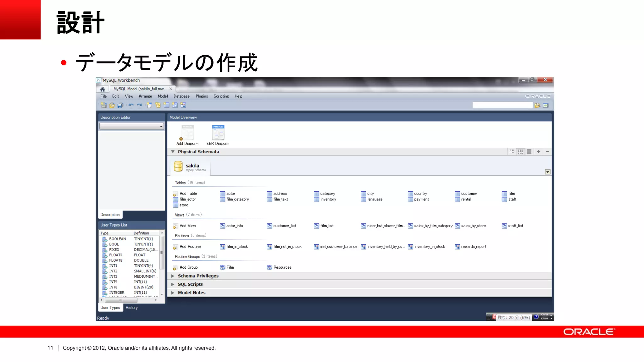Save the model with the floppy icon
Image resolution: width=644 pixels, height=362 pixels.
(x=120, y=105)
